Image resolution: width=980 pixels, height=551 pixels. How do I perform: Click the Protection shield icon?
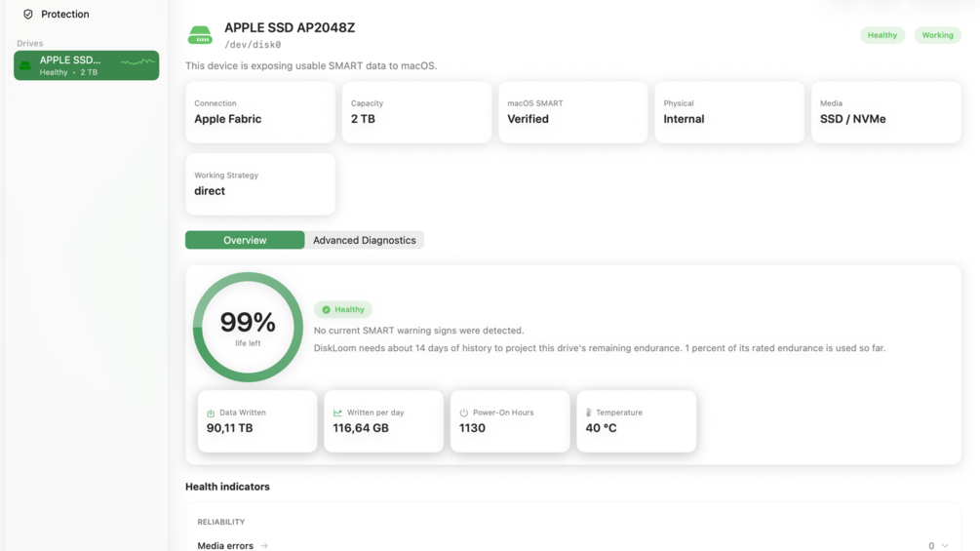[x=28, y=14]
